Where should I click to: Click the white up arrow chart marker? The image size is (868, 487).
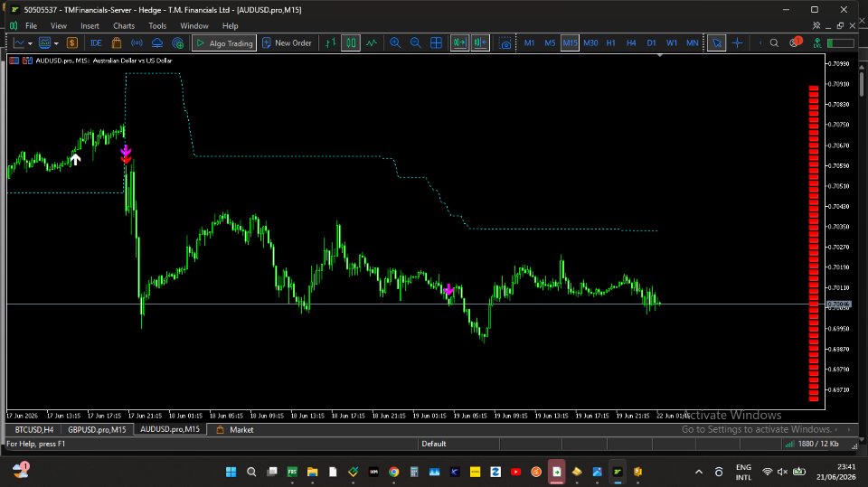[x=75, y=159]
